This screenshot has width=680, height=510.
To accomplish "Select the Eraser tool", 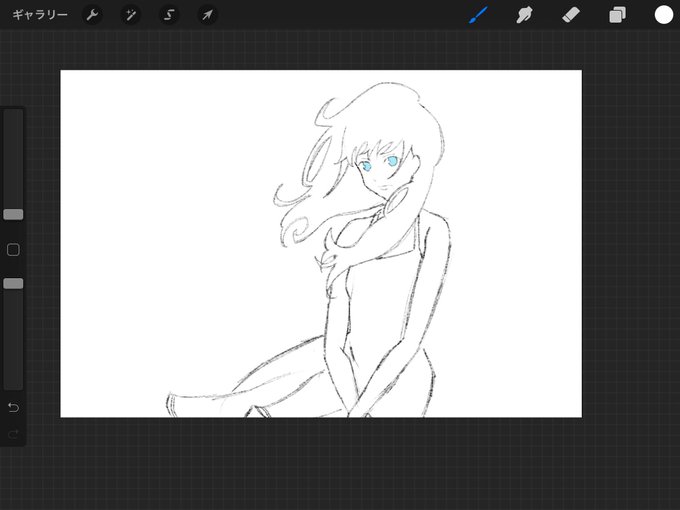I will 571,15.
